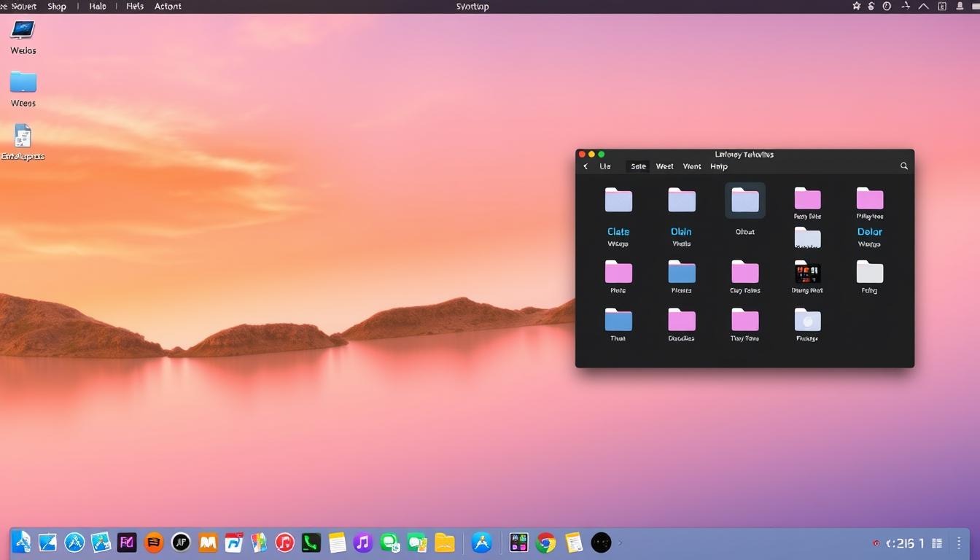Click the red record dot near dock clock
This screenshot has width=980, height=560.
pos(876,543)
